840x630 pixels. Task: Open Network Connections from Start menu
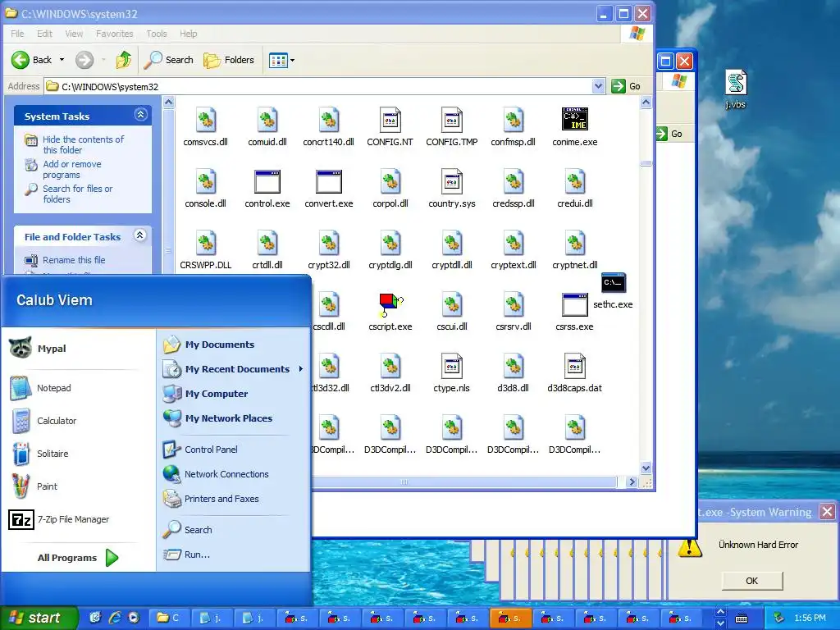[x=226, y=474]
